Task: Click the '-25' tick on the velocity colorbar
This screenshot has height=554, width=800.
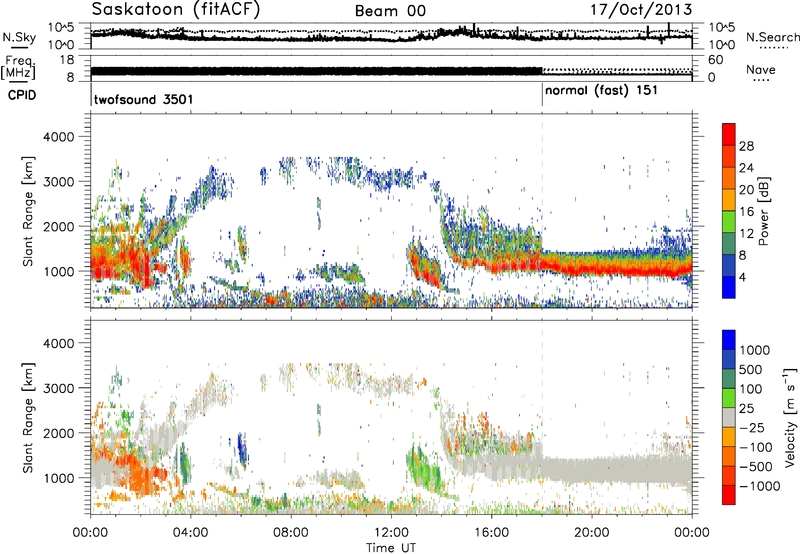Action: click(753, 427)
